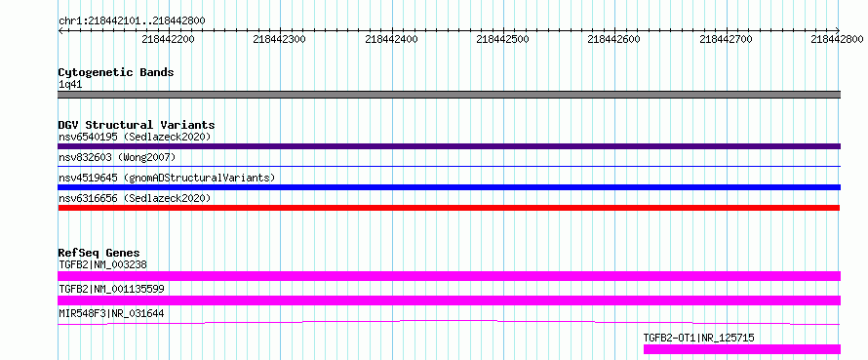
Task: Click the magenta TGFB2 NM_001135599 gene bar
Action: (x=449, y=300)
